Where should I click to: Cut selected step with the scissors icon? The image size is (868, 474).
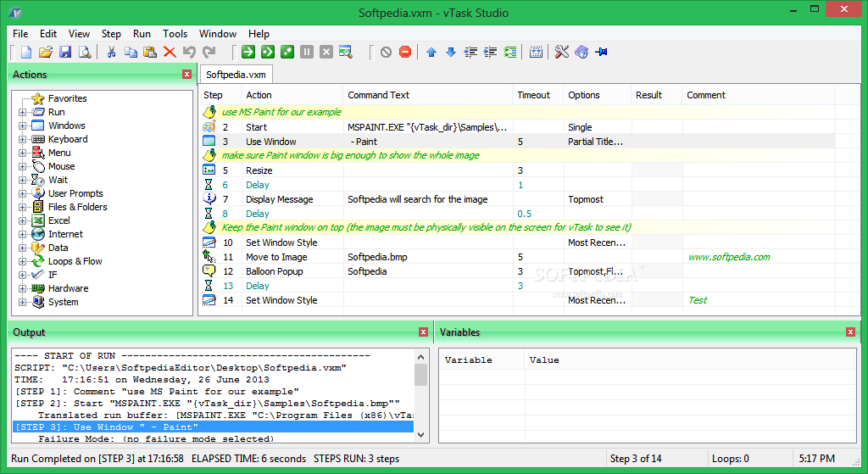pos(111,52)
